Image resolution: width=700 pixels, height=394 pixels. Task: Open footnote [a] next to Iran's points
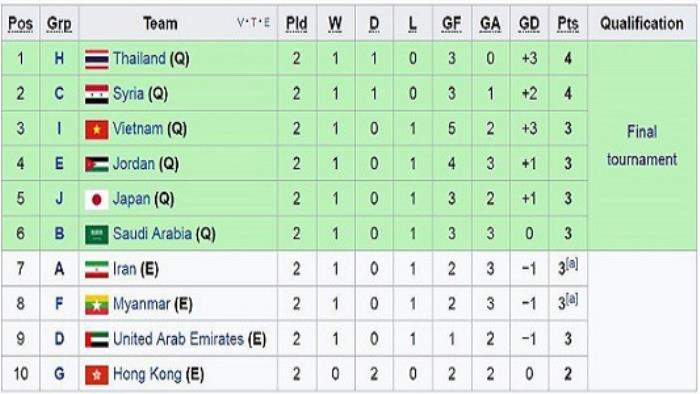tap(572, 264)
